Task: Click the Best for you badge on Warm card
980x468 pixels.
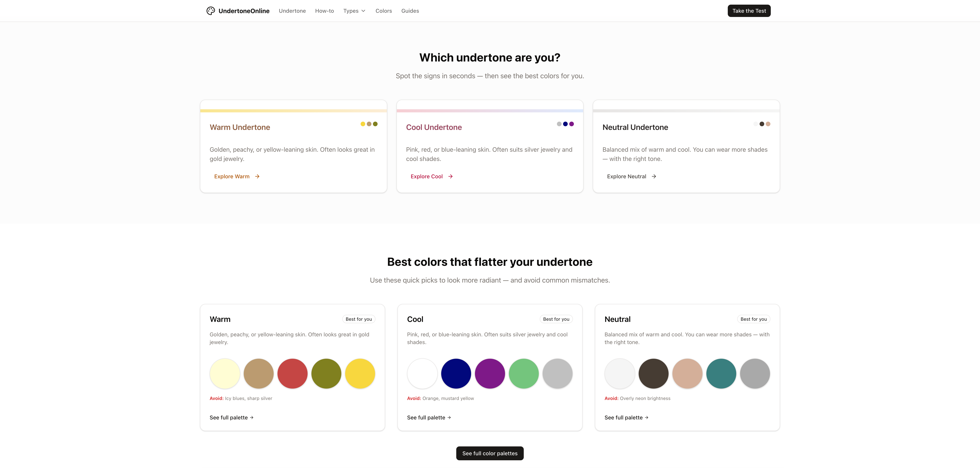Action: 358,319
